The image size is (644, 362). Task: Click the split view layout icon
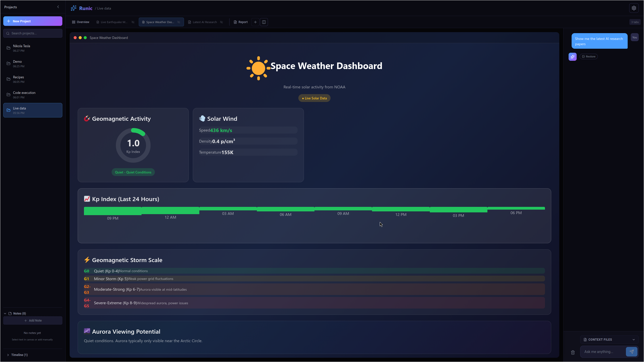(264, 22)
